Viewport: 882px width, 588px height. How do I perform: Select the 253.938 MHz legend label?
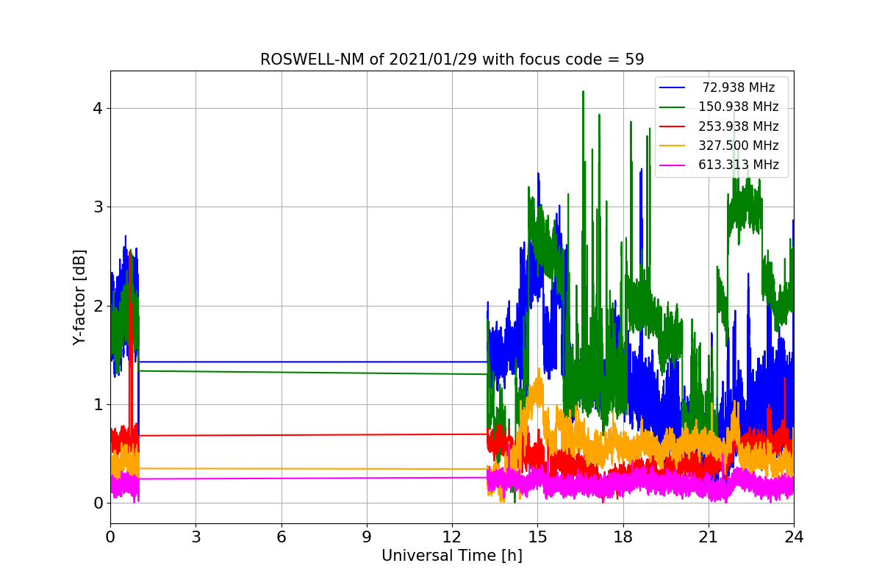[x=739, y=126]
